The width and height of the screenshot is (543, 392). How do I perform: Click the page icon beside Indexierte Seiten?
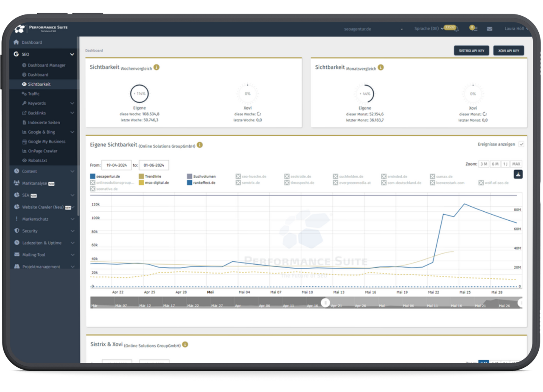[24, 123]
